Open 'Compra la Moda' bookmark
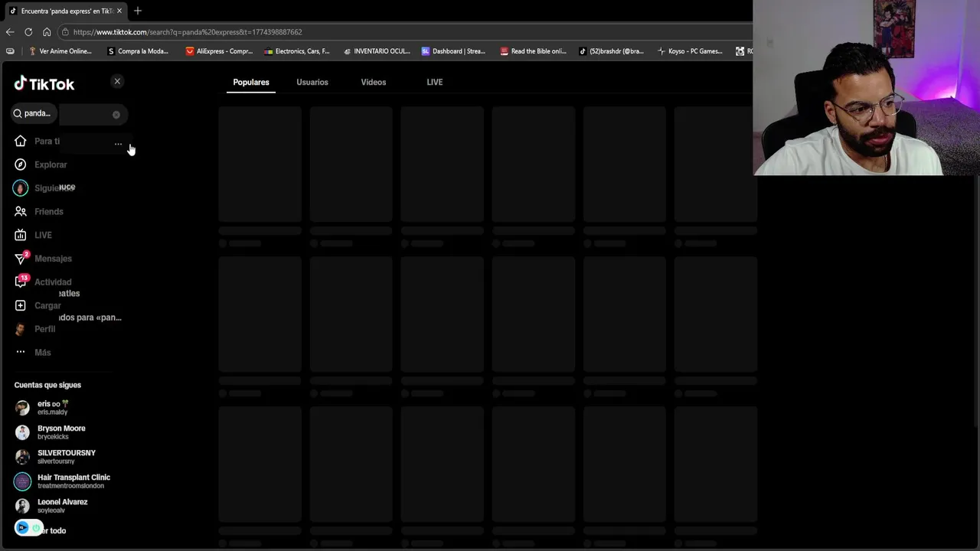Screen dimensions: 980x551 pos(138,51)
